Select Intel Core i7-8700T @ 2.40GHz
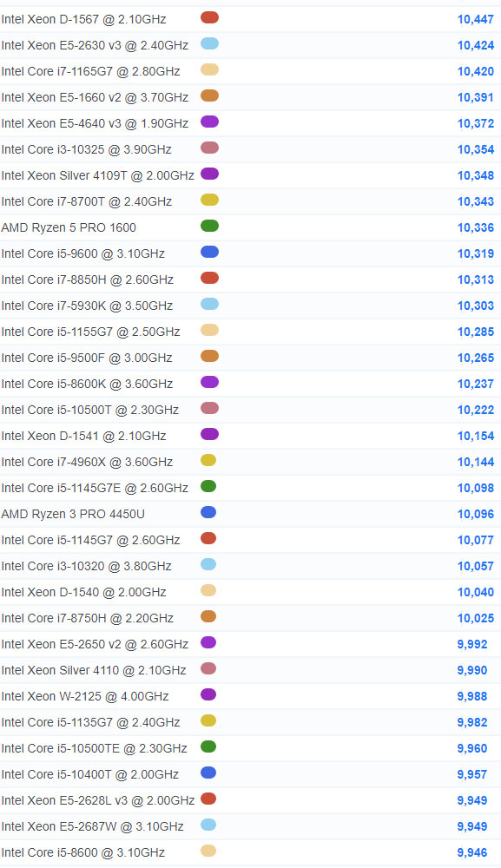 coord(86,201)
